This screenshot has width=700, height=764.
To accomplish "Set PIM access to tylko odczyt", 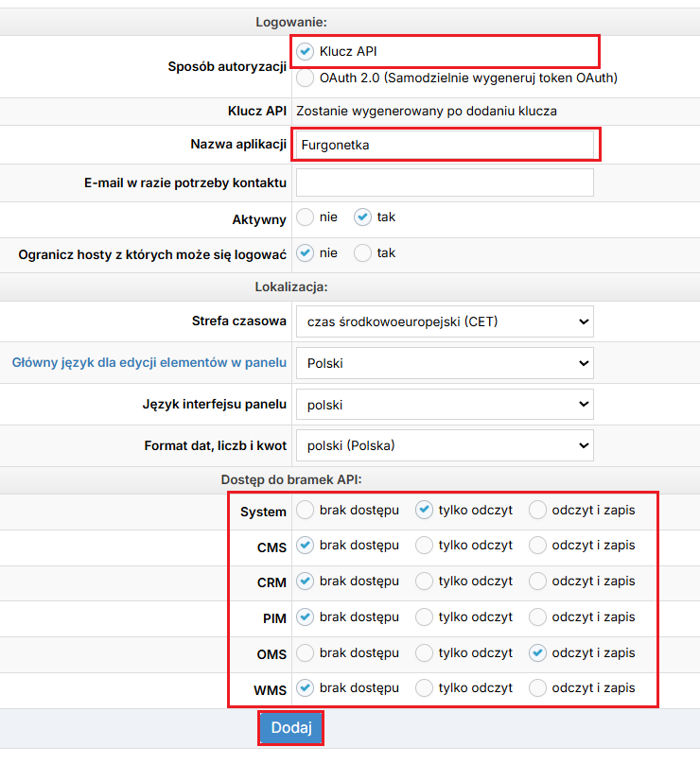I will [425, 617].
